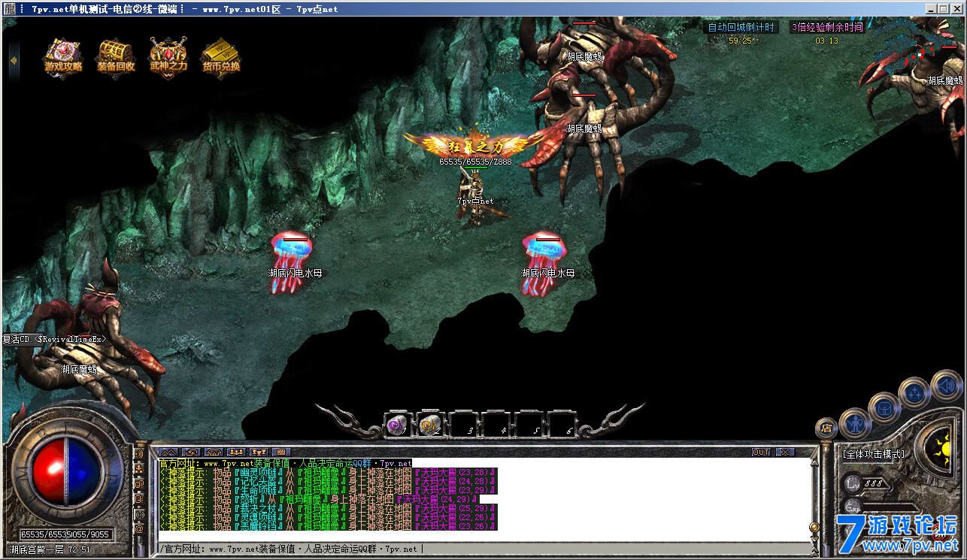This screenshot has width=967, height=560.
Task: Use orange scroll in quick slot 2
Action: click(x=429, y=426)
